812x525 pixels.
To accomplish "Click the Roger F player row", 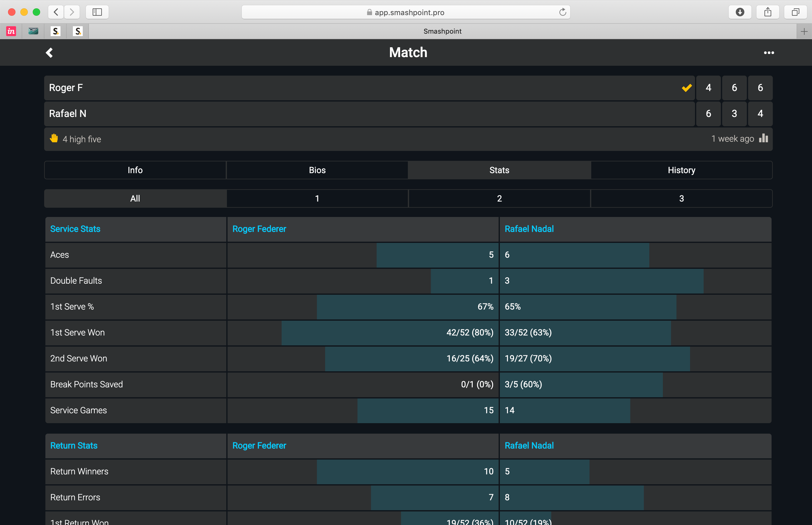I will [369, 88].
